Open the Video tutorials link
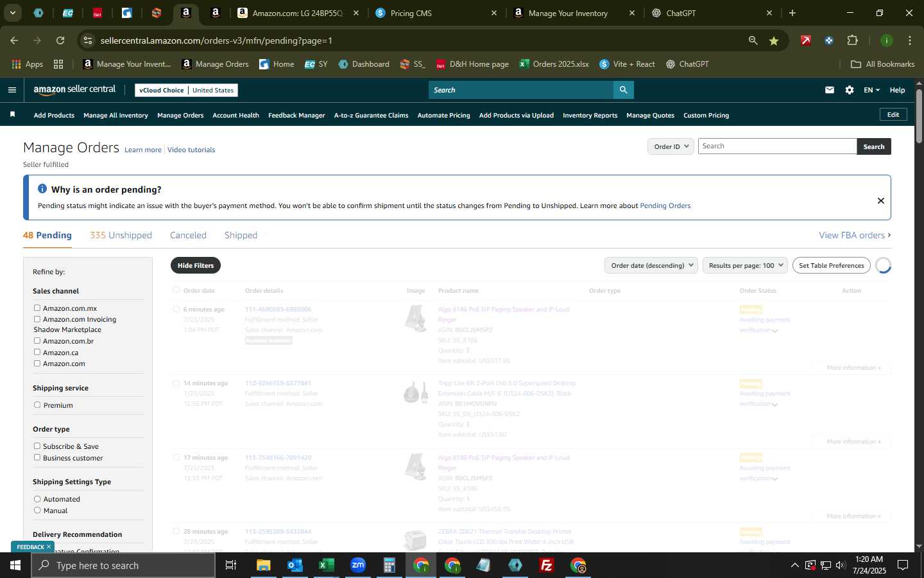 pyautogui.click(x=191, y=150)
